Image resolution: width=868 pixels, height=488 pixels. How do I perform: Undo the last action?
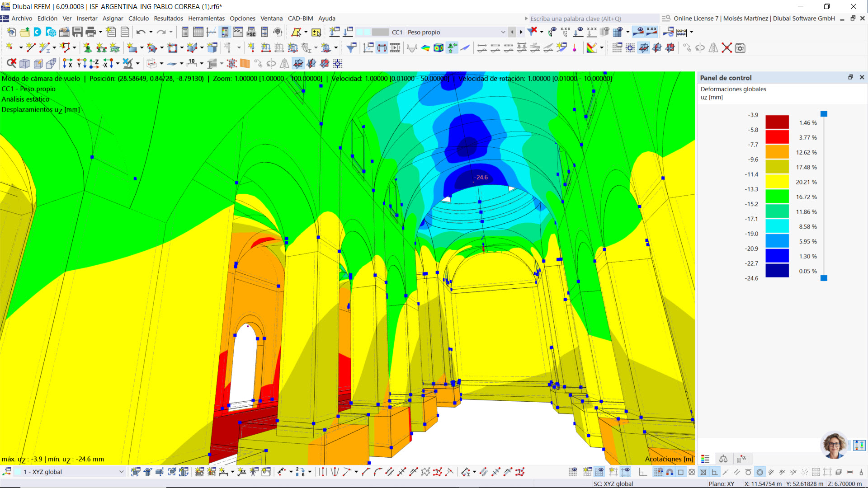141,32
